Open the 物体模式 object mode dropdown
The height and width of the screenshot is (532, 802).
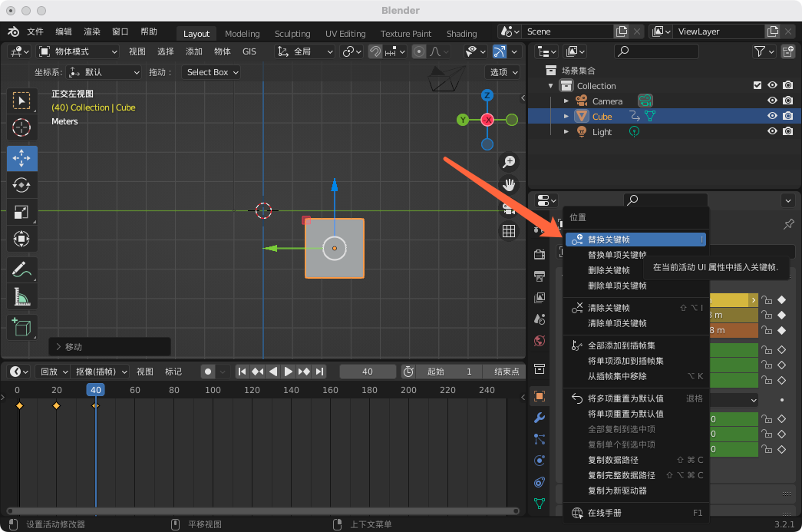coord(78,51)
